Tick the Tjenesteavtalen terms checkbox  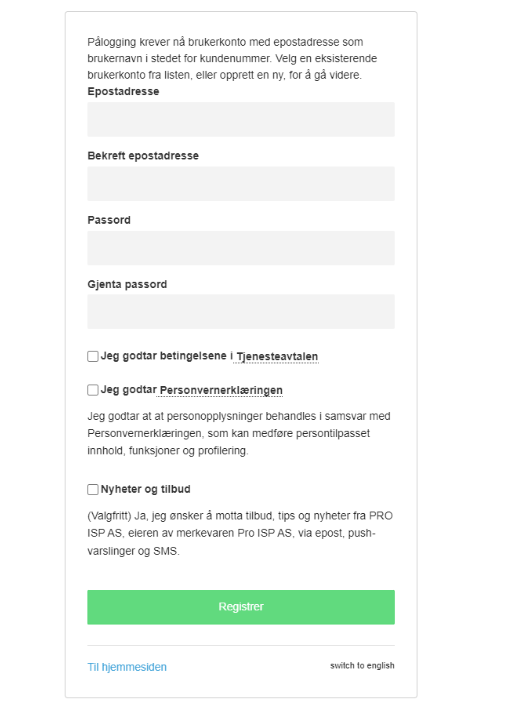pyautogui.click(x=93, y=356)
